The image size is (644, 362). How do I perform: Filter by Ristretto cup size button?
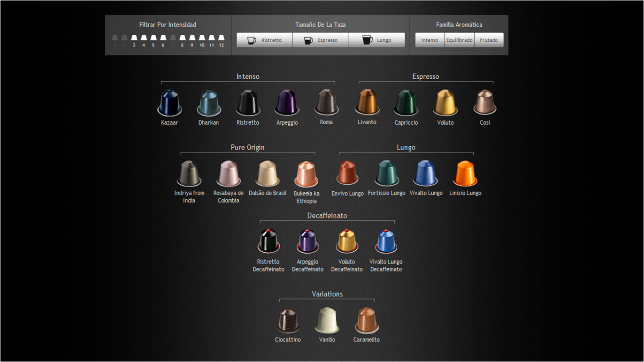pos(265,40)
